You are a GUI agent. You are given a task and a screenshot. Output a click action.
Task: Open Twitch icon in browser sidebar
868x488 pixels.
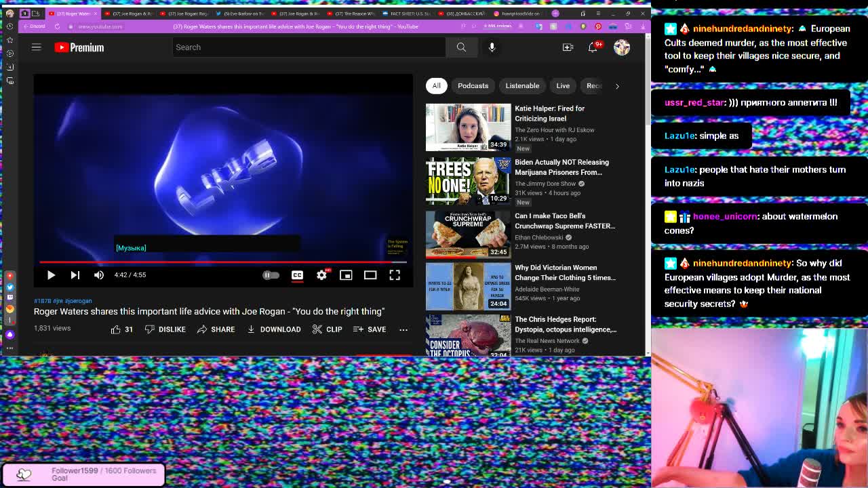9,298
